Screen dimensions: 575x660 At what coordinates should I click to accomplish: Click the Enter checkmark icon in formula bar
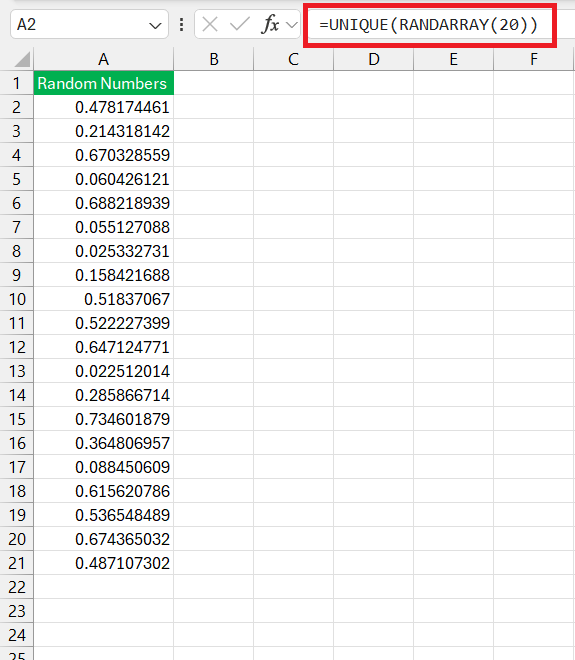point(240,24)
